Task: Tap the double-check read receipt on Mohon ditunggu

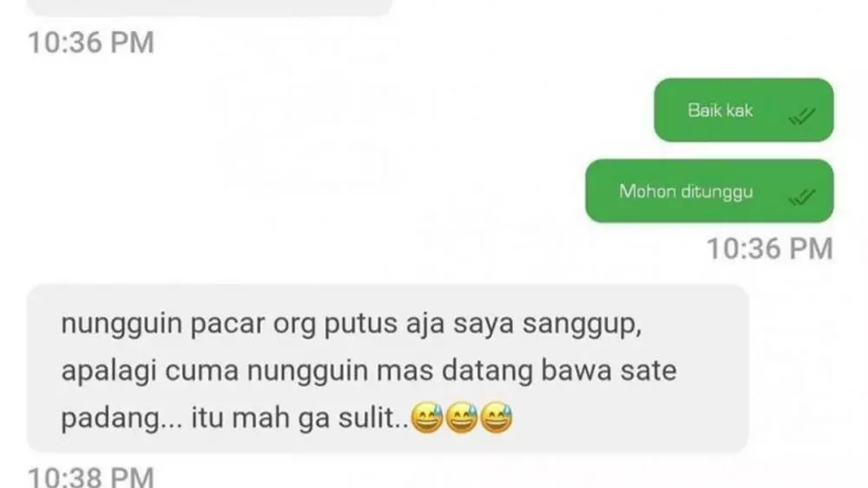Action: [801, 196]
